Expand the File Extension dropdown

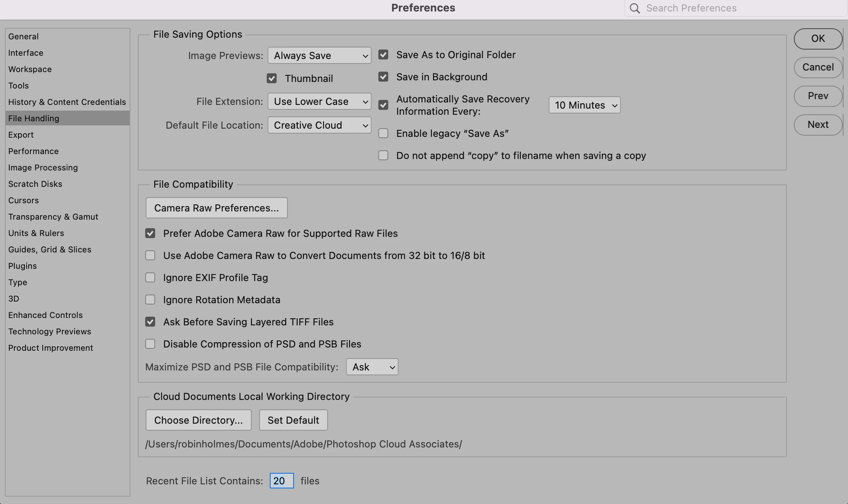319,102
